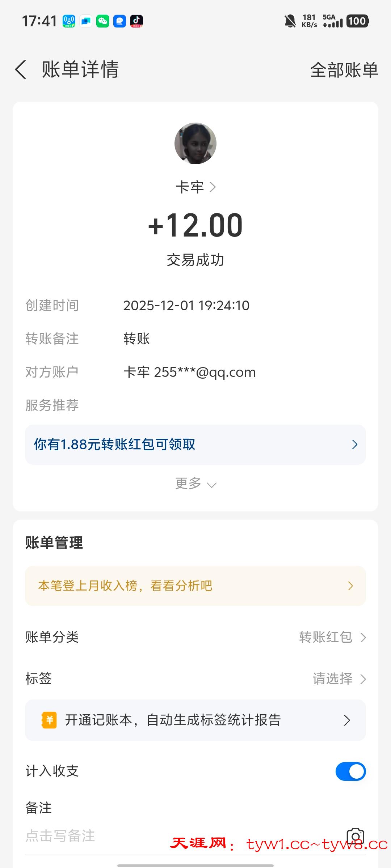The width and height of the screenshot is (391, 868).
Task: Tap the TikTok icon in status bar
Action: (x=136, y=21)
